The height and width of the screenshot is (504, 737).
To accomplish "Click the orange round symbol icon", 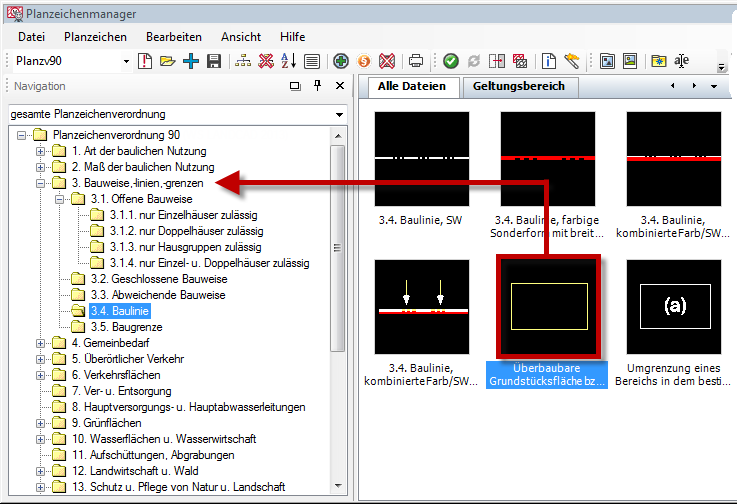I will 364,62.
